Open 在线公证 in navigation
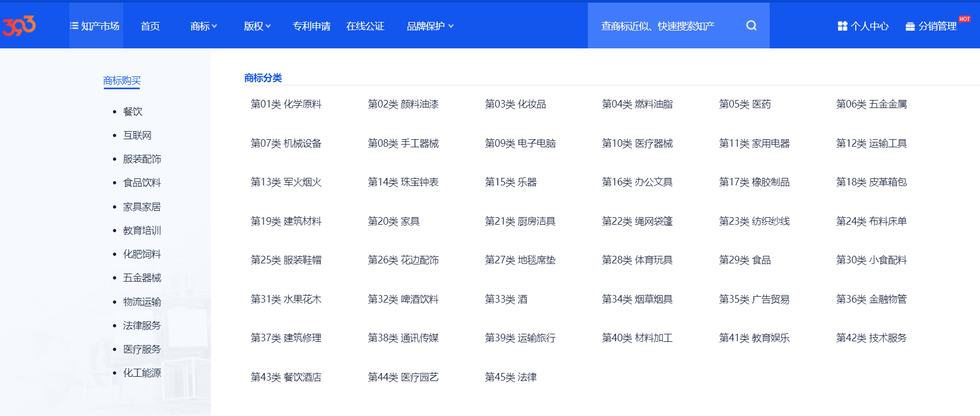Viewport: 980px width, 416px height. (x=365, y=26)
